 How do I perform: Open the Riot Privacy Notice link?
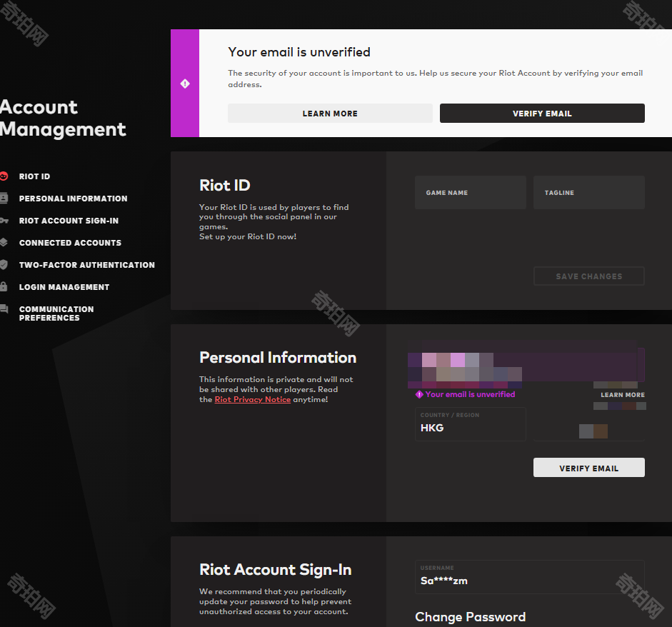click(252, 400)
